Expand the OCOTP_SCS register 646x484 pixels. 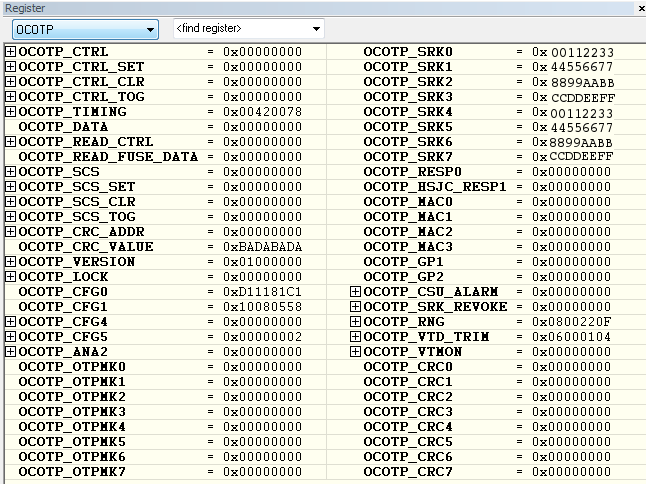[x=10, y=171]
